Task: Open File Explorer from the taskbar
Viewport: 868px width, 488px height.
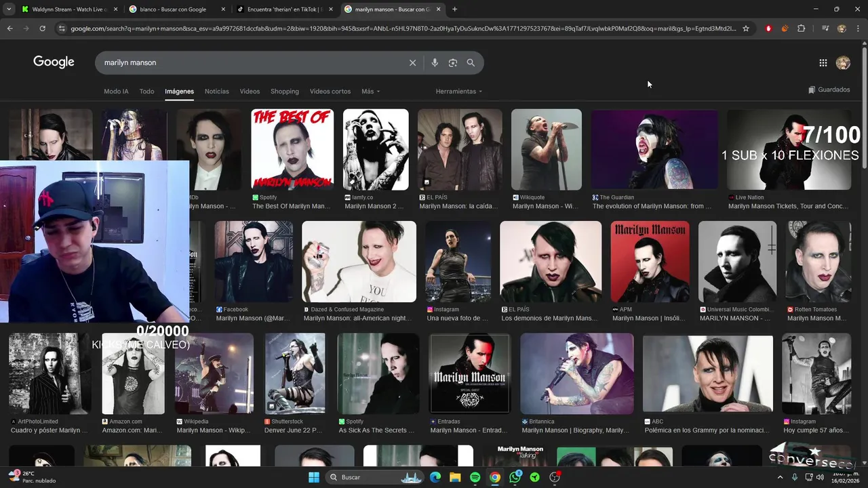Action: coord(455,477)
